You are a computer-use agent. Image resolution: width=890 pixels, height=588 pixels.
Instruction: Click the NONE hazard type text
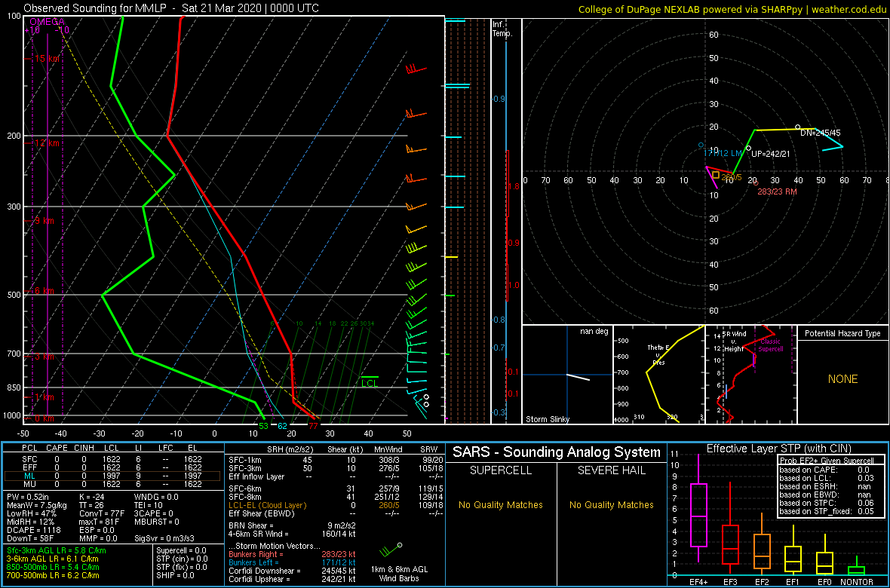pos(842,379)
